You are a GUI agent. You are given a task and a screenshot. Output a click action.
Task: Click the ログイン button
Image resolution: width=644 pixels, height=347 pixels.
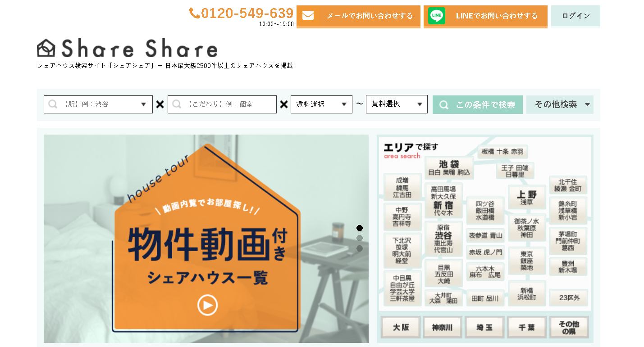point(575,16)
